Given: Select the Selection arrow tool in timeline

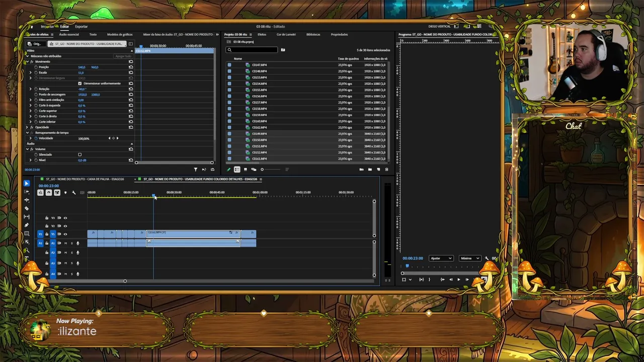Looking at the screenshot, I should coord(27,184).
